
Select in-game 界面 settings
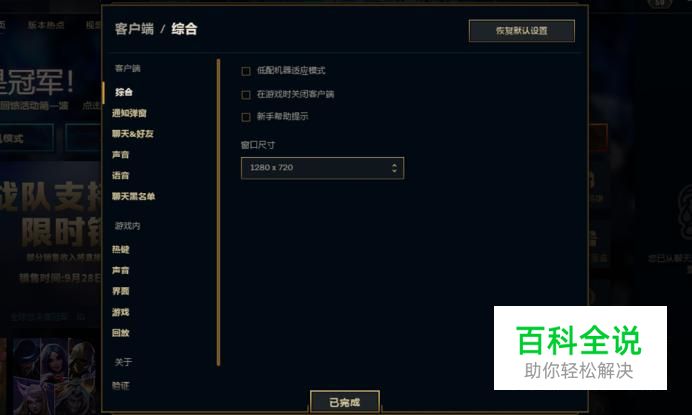coord(120,291)
